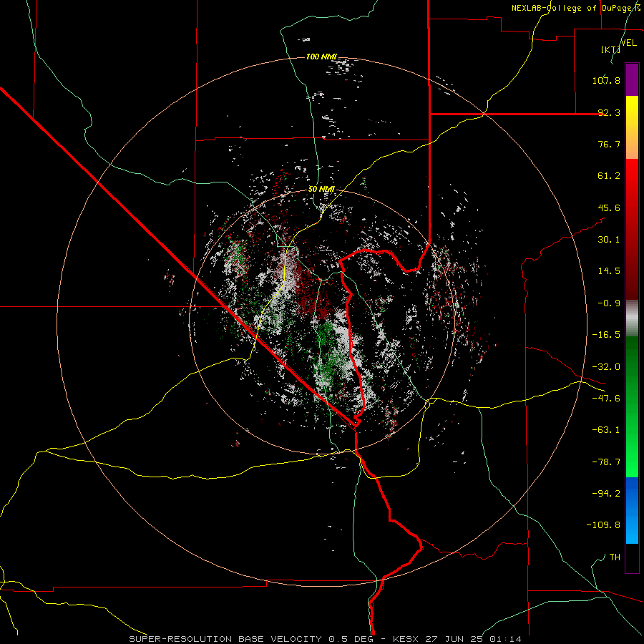The height and width of the screenshot is (644, 644).
Task: Click the 50 NMI range ring label
Action: point(321,189)
